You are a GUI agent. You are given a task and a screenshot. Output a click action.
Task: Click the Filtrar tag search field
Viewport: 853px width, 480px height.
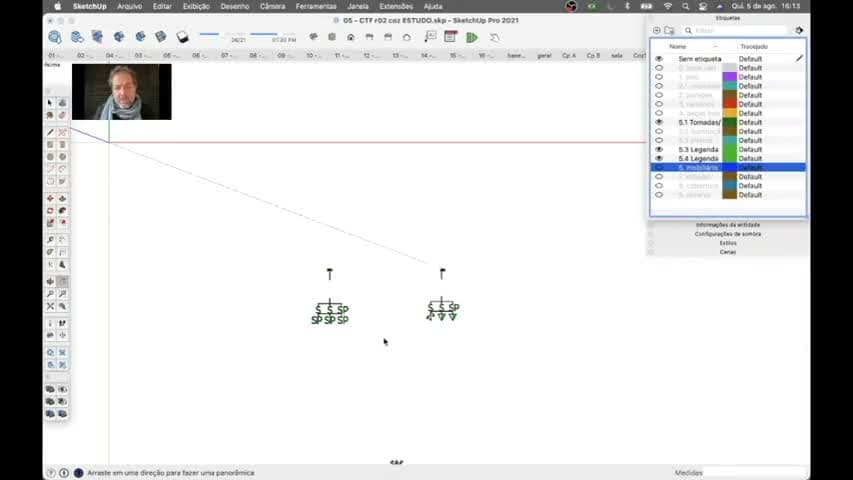[x=735, y=30]
